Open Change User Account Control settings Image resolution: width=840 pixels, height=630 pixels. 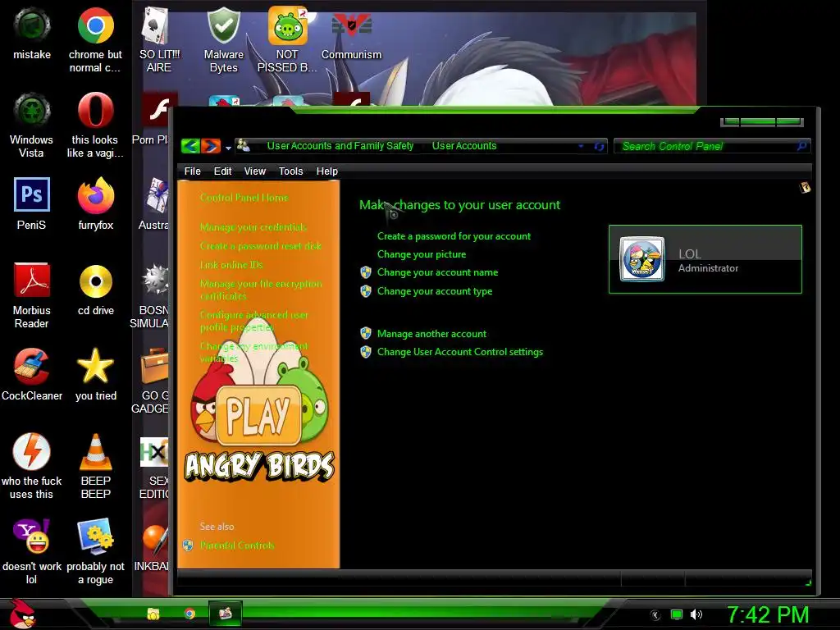(460, 352)
